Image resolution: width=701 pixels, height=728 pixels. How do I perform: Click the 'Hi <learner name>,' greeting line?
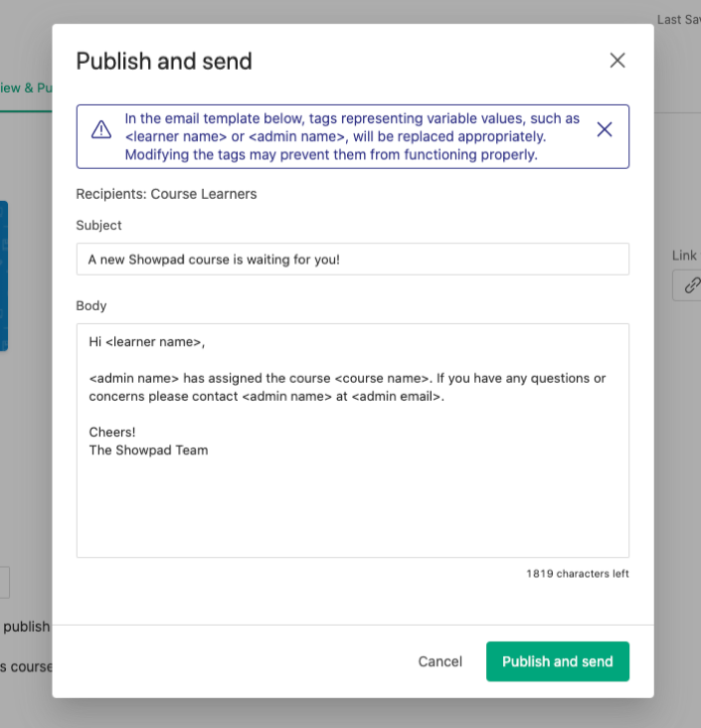point(147,342)
